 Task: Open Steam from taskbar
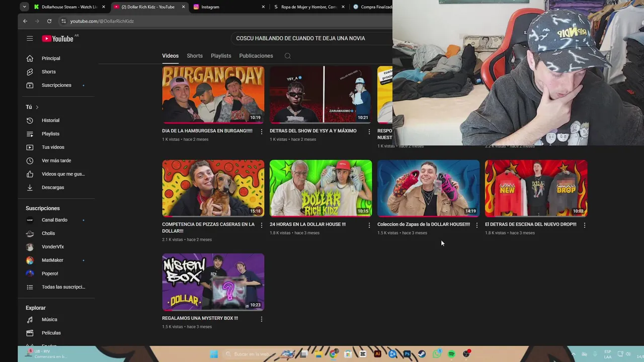[422, 354]
